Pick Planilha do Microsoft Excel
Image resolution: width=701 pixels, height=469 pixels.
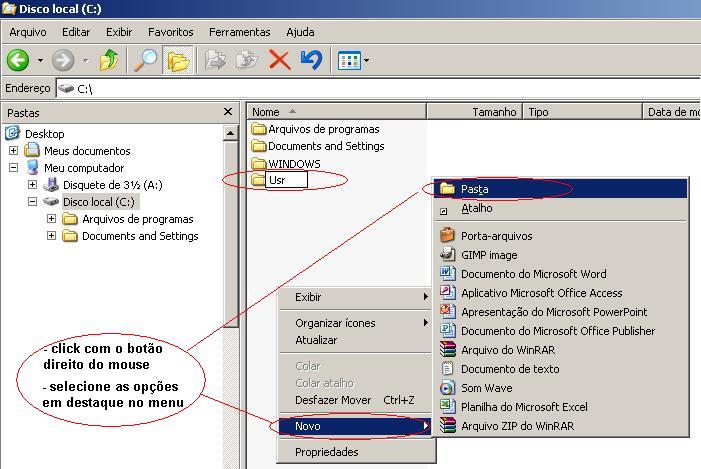[524, 407]
